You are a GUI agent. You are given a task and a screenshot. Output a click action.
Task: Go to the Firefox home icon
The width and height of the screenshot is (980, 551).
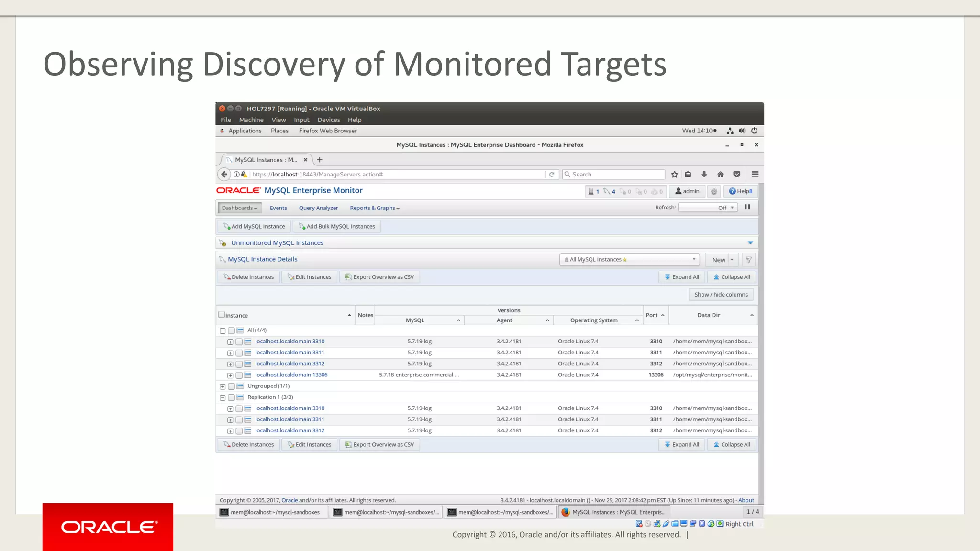[x=720, y=175]
